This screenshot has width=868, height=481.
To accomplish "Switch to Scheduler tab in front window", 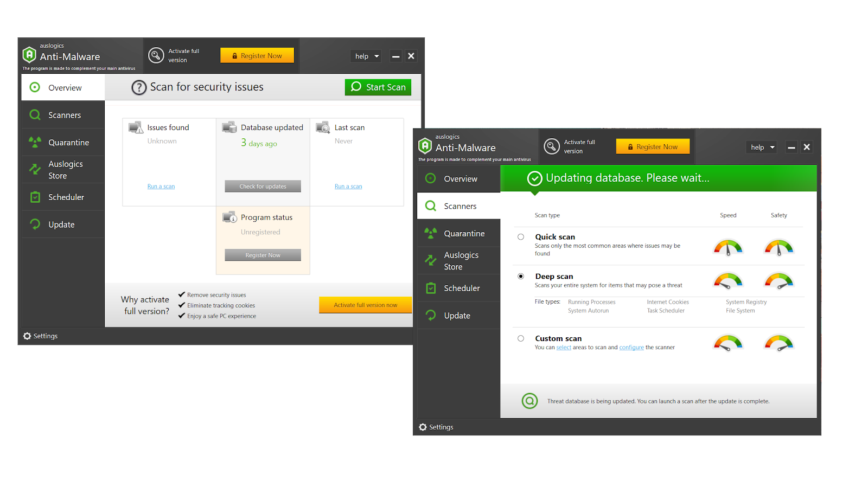I will pos(459,288).
